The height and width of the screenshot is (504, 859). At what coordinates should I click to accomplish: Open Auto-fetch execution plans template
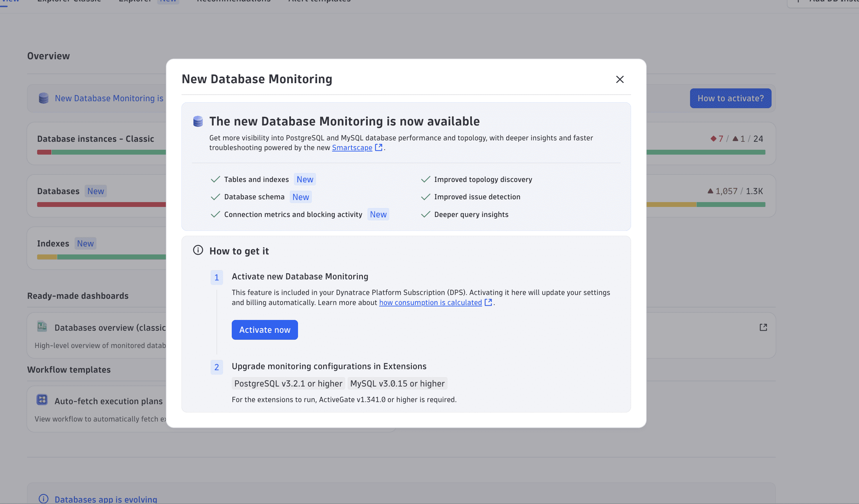click(x=109, y=401)
